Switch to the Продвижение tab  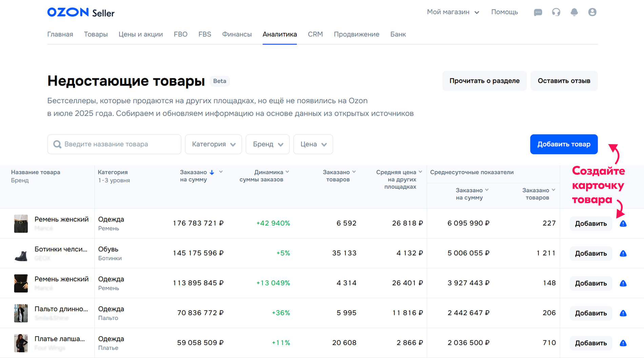tap(357, 34)
